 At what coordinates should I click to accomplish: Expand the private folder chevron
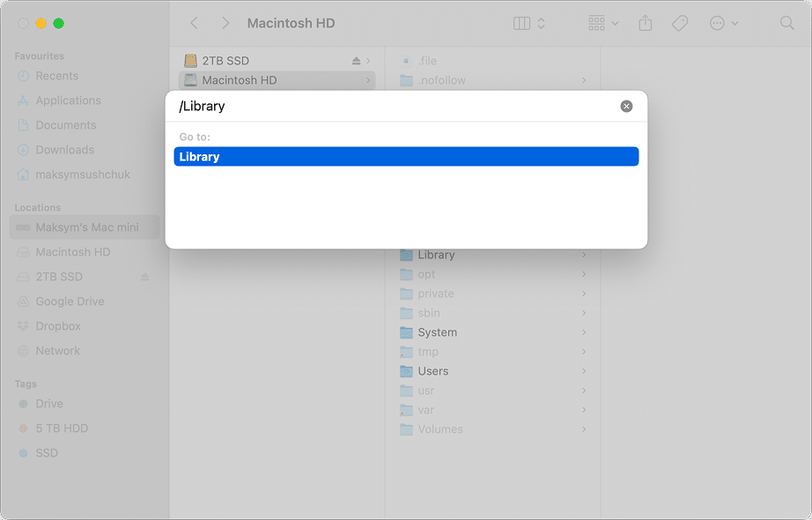(584, 293)
